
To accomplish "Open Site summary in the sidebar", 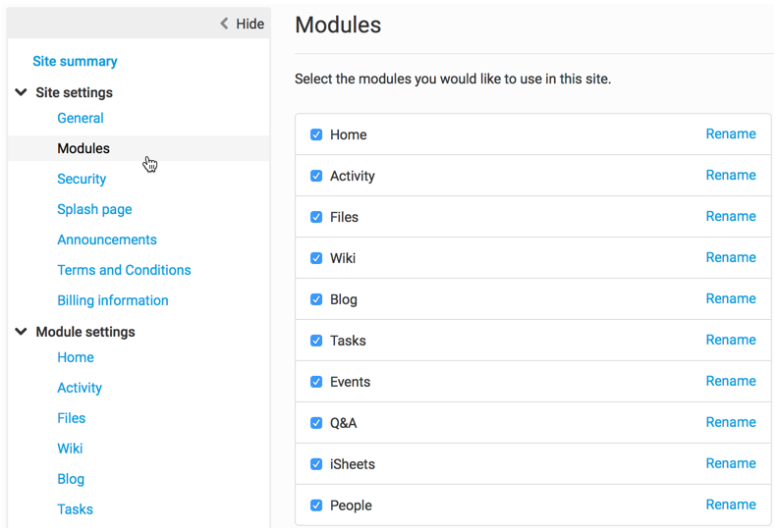I will coord(75,61).
